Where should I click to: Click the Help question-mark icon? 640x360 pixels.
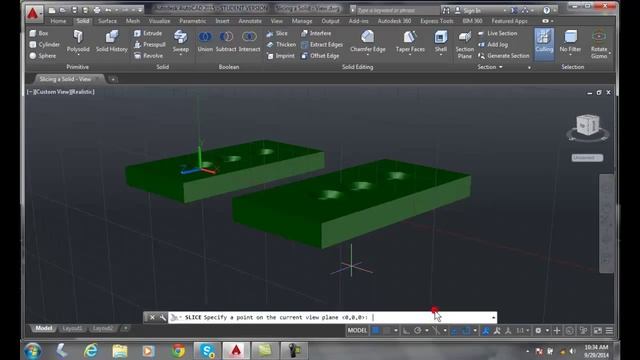pos(547,10)
